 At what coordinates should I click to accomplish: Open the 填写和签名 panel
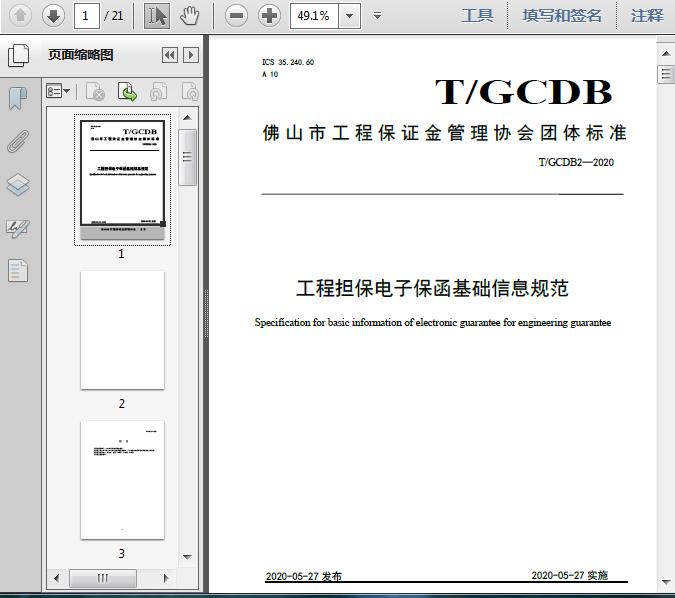click(562, 16)
